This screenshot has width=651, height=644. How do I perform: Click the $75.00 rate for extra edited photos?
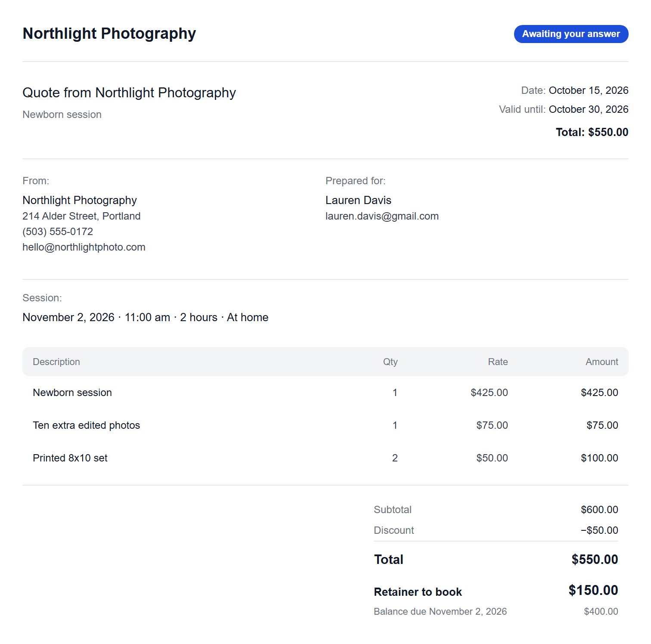(x=492, y=425)
